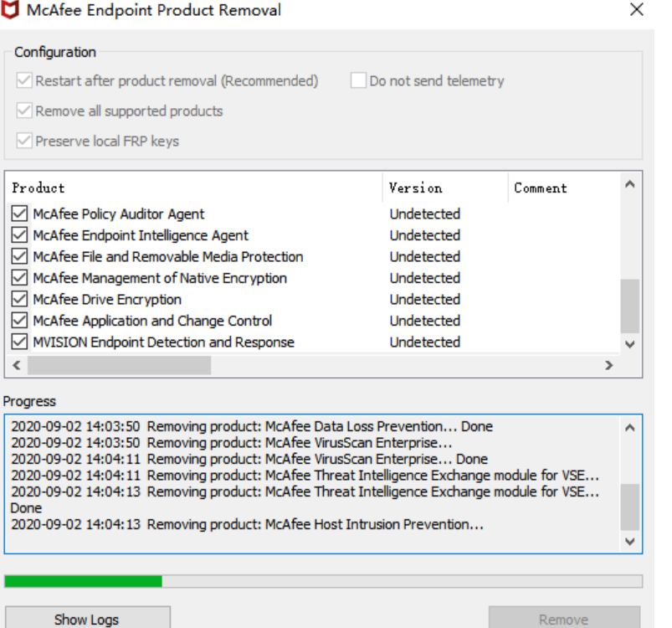Uncheck McAfee Management of Native Encryption
Screen dimensions: 672x628
(19, 278)
